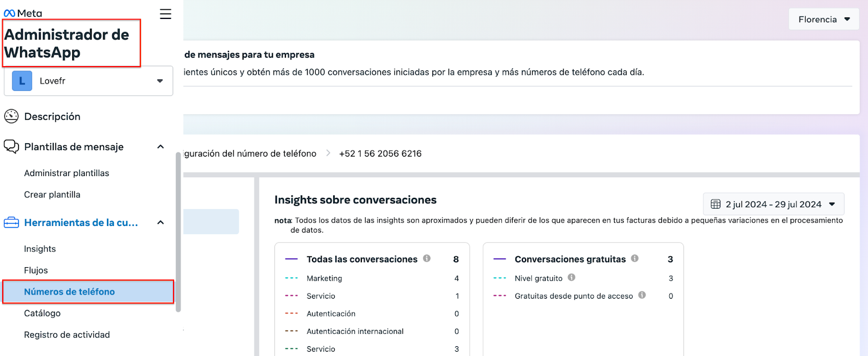
Task: Open Catálogo
Action: click(x=42, y=313)
